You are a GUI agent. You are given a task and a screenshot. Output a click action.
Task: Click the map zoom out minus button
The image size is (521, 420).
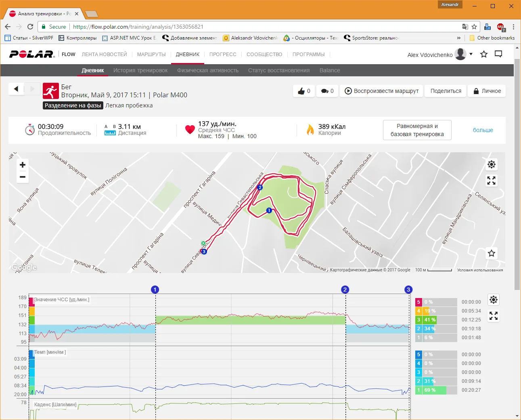[x=23, y=177]
